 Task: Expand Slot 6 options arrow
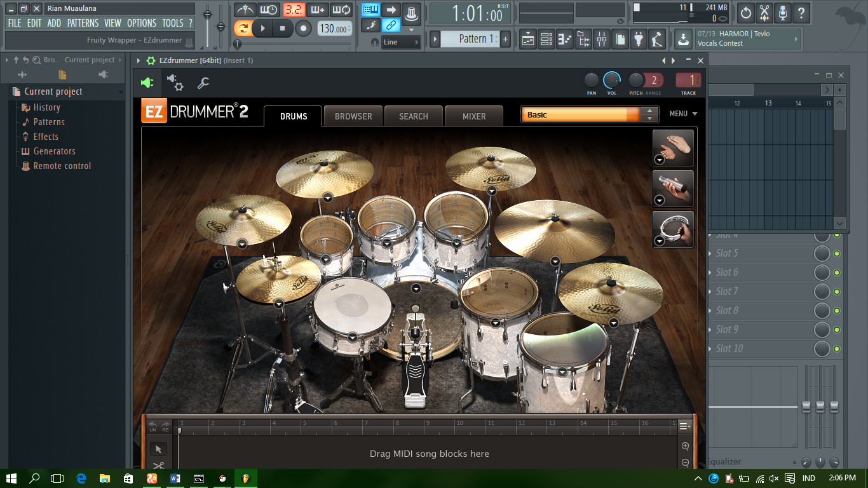(x=710, y=273)
